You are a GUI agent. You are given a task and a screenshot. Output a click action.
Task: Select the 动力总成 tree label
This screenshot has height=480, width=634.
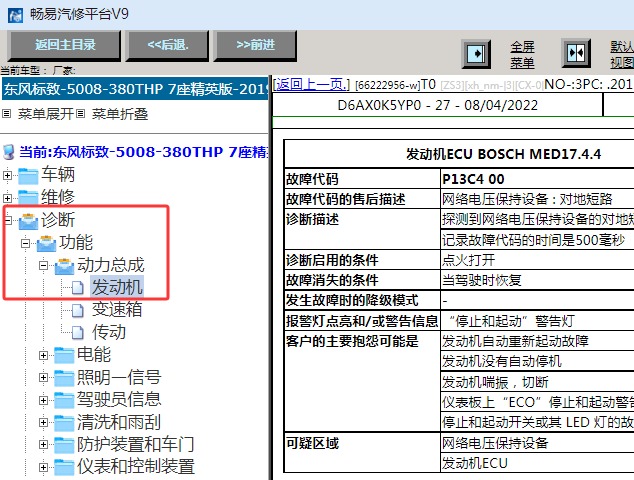coord(111,265)
